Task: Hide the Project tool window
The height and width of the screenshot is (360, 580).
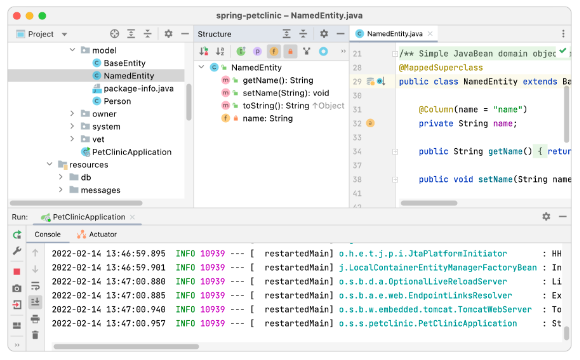Action: point(185,34)
